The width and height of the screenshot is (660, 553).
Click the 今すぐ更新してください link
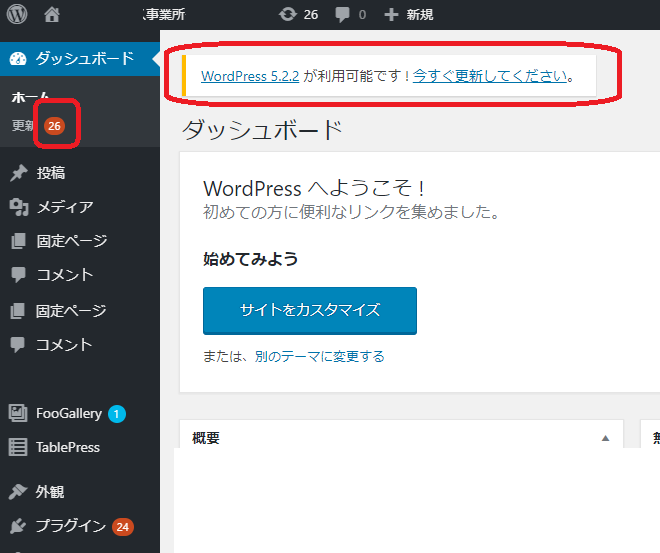490,76
